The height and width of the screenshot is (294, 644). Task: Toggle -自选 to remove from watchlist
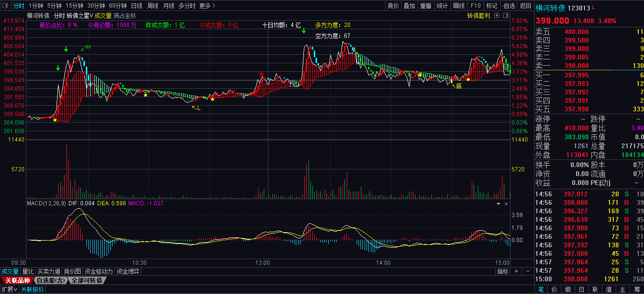point(508,6)
